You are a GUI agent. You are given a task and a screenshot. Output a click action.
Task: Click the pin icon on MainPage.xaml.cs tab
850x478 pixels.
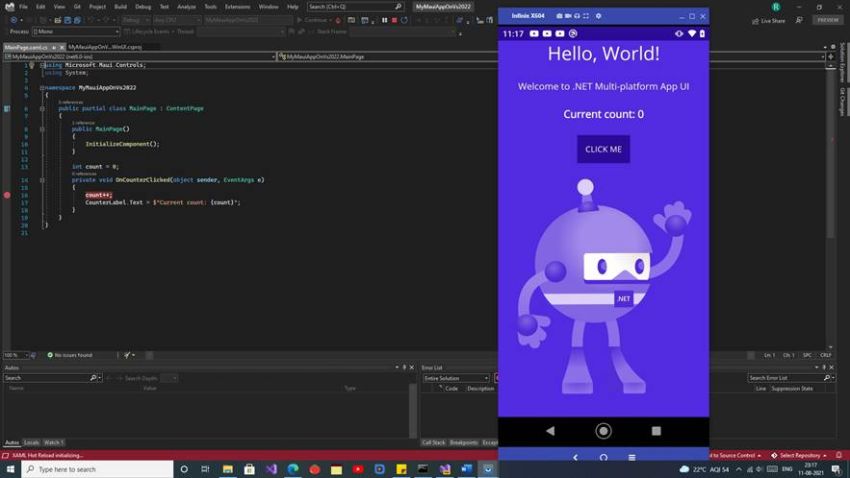54,47
